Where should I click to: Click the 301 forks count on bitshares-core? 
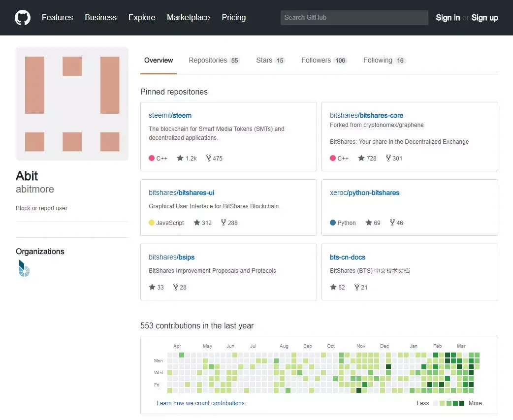coord(397,159)
